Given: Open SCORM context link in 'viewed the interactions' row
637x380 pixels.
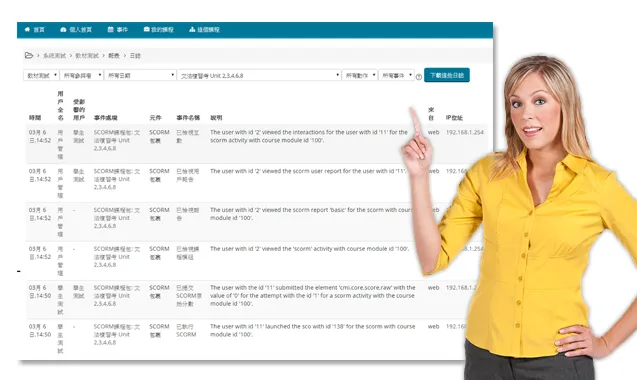Looking at the screenshot, I should 117,140.
